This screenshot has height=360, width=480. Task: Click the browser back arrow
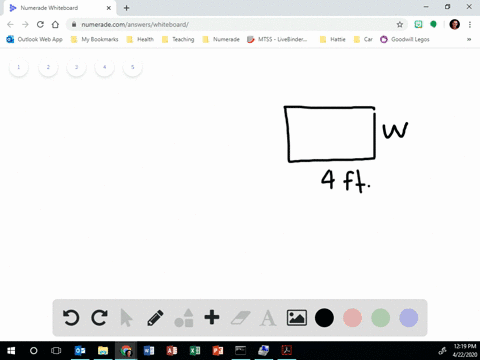point(10,24)
